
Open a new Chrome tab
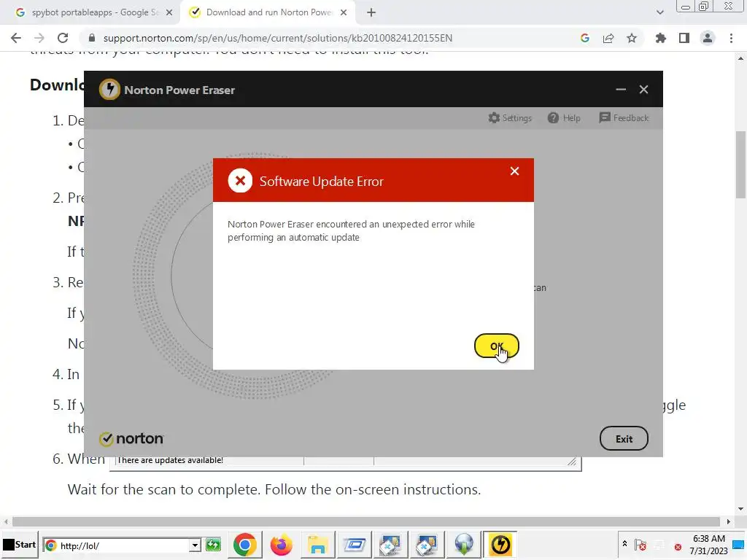371,12
